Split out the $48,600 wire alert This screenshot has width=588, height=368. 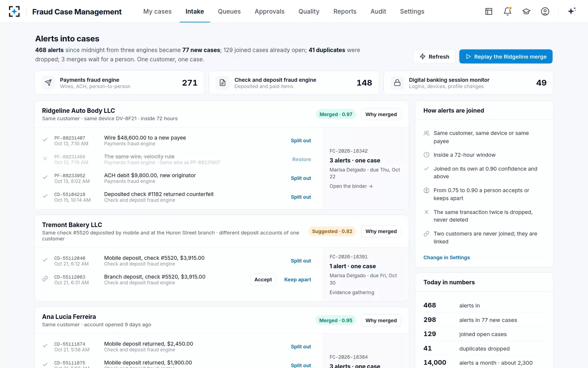pos(301,141)
